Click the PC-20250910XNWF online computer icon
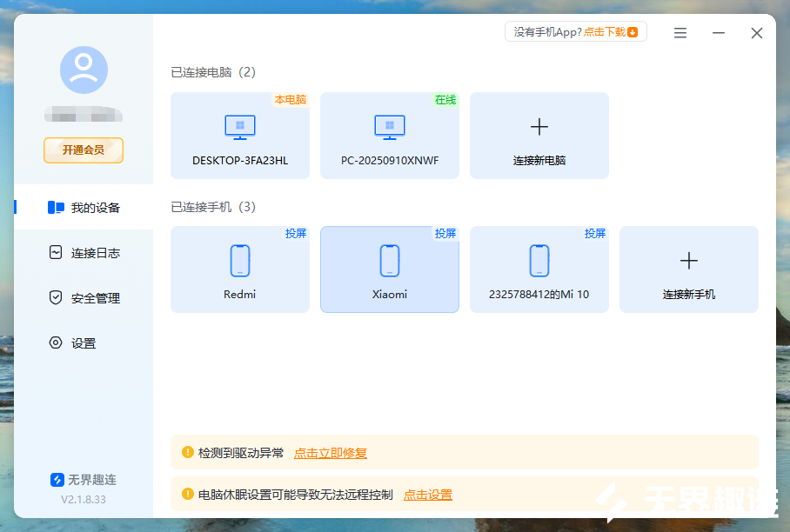Viewport: 790px width, 532px height. click(389, 126)
